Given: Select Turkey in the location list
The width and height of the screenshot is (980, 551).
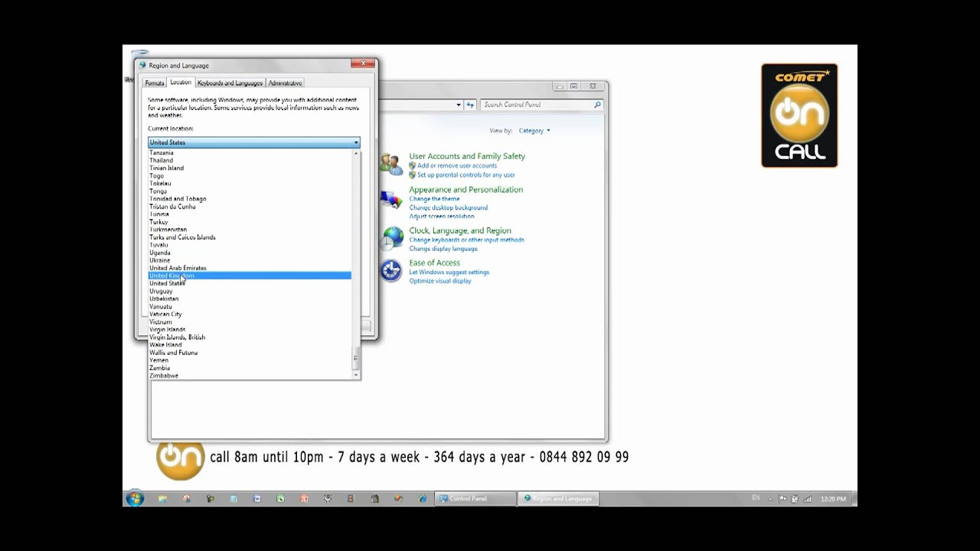Looking at the screenshot, I should tap(250, 222).
